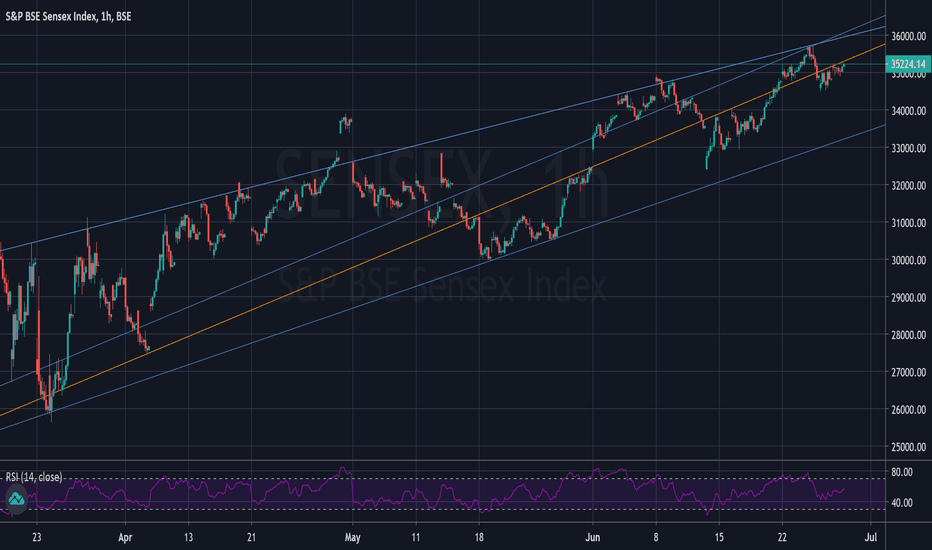
Task: Click the Jul date label on time axis
Action: pos(871,538)
